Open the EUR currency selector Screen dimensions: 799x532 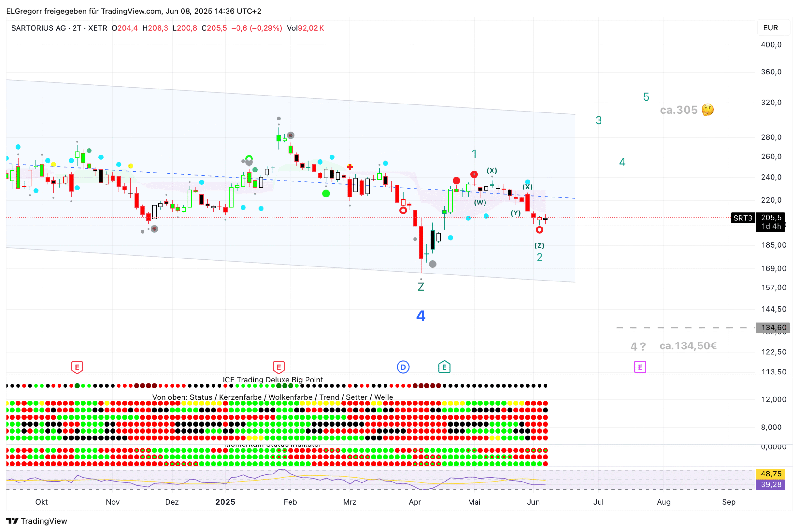771,28
